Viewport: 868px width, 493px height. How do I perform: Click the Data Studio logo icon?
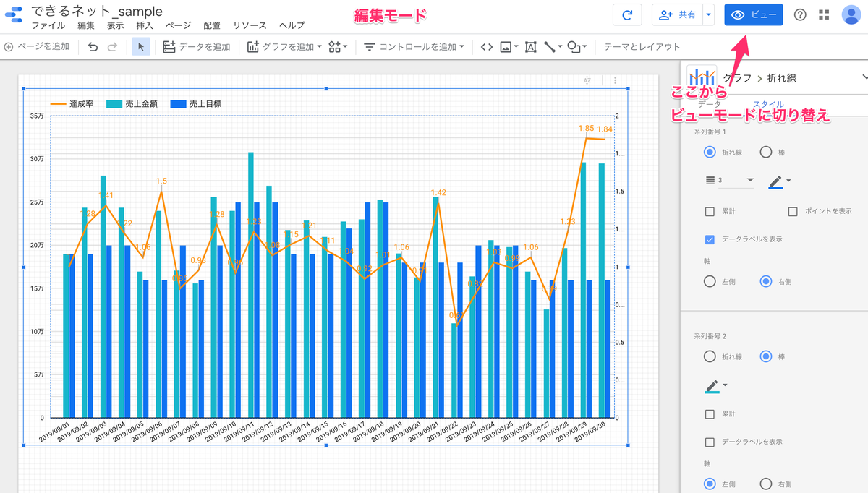13,14
